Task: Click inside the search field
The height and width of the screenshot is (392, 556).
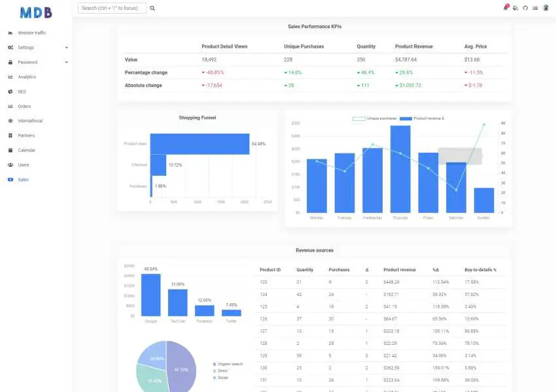Action: 111,8
